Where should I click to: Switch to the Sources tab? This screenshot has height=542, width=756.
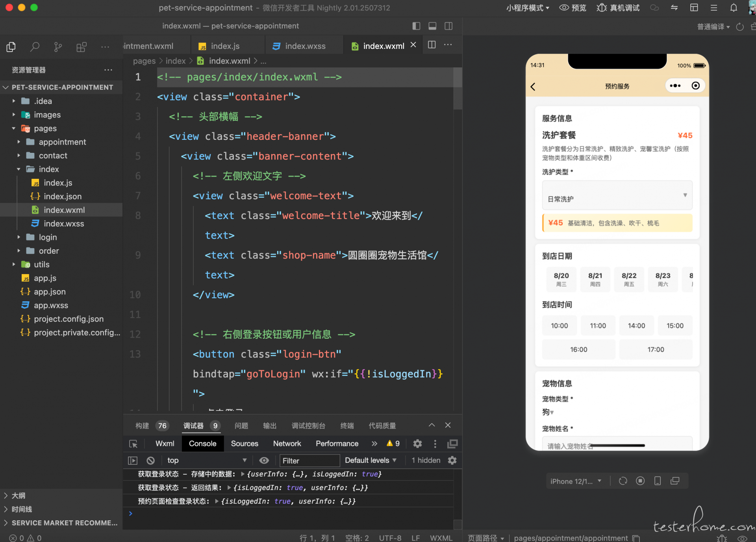245,444
